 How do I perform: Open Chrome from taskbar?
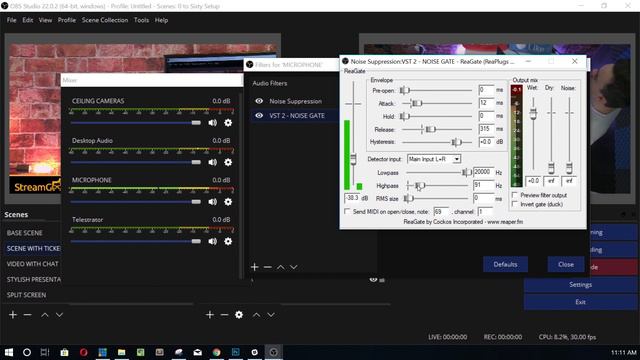(x=216, y=352)
